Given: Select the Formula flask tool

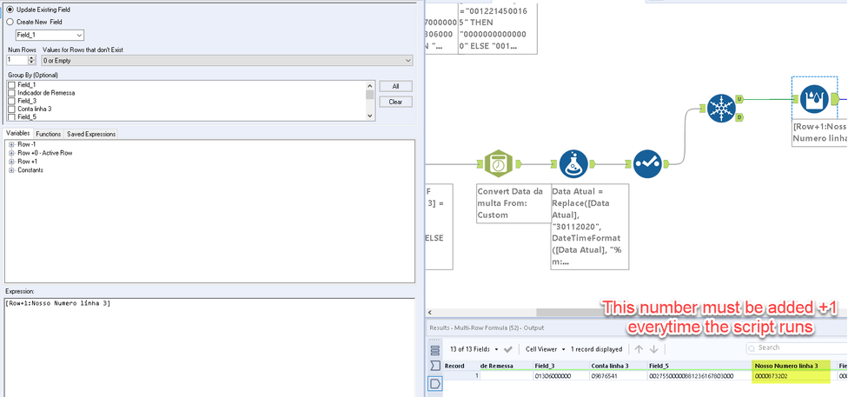Looking at the screenshot, I should coord(573,164).
